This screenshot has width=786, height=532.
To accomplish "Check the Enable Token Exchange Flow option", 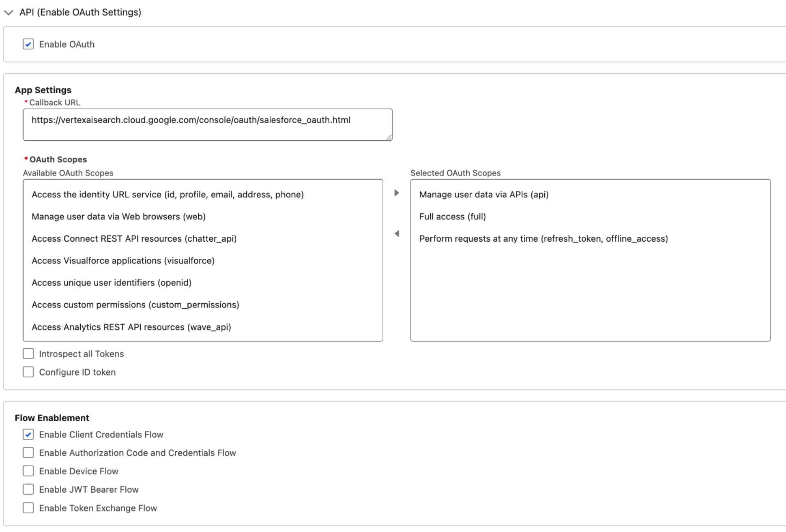I will click(x=28, y=508).
